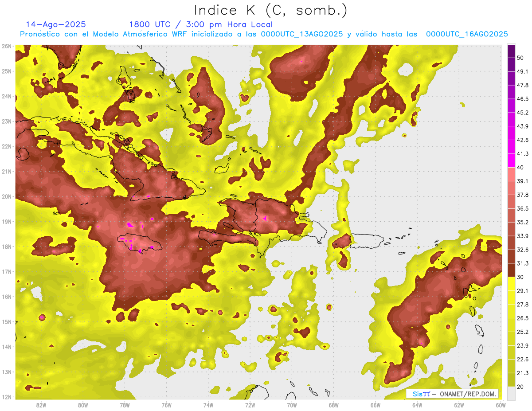Click the "46.5" color scale value
This screenshot has height=411, width=532.
pyautogui.click(x=523, y=99)
